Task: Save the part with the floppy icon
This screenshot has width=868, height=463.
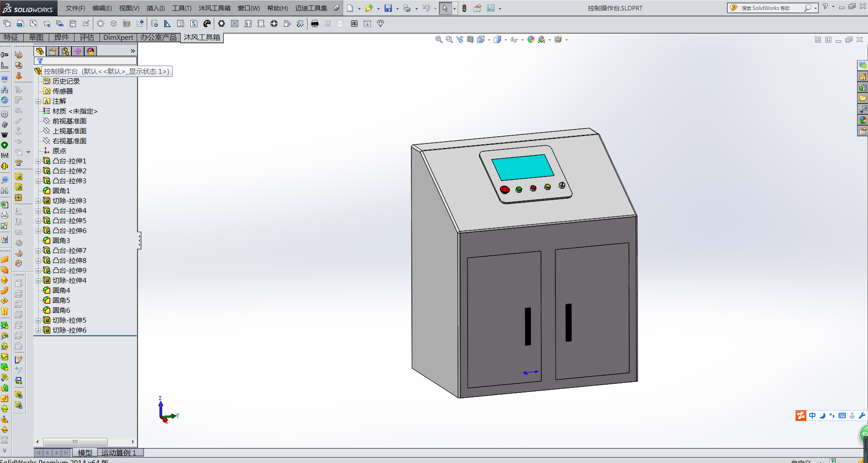Action: (x=388, y=8)
